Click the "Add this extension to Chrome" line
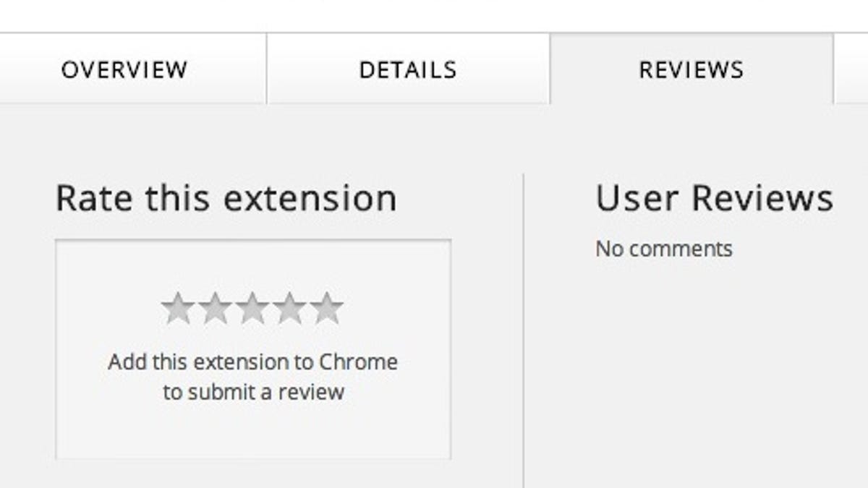The width and height of the screenshot is (868, 488). (x=253, y=361)
